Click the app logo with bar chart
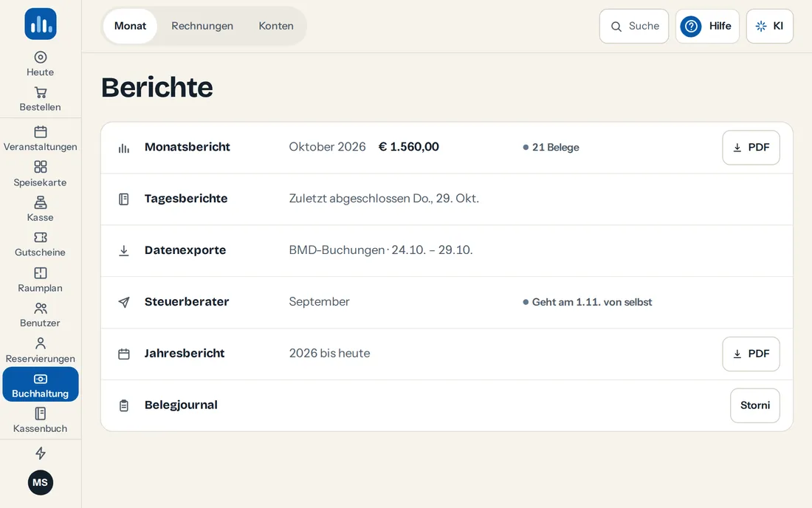The height and width of the screenshot is (508, 812). (41, 24)
